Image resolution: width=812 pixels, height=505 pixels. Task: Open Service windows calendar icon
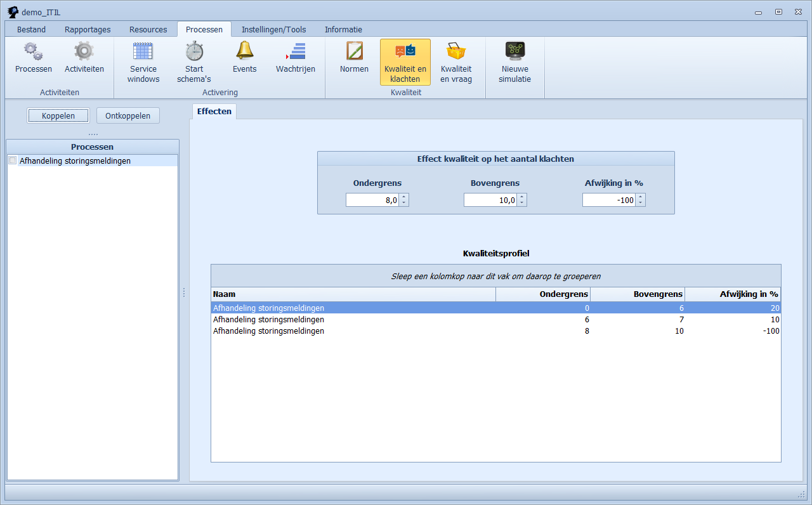point(143,51)
